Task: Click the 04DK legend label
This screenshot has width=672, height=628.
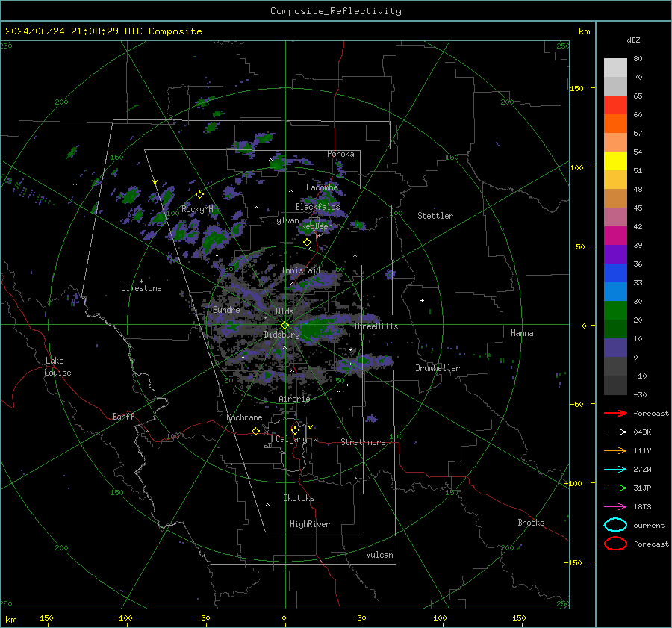Action: tap(642, 432)
